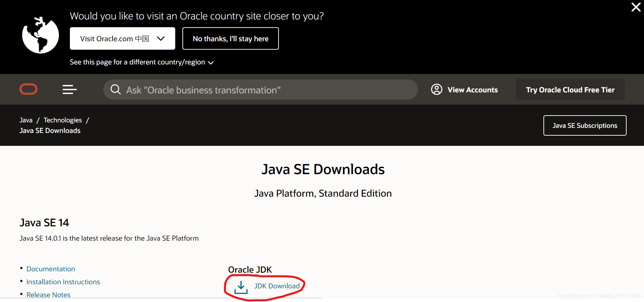Click 'Java Platform, Standard Edition' subtitle
The width and height of the screenshot is (644, 302).
click(323, 193)
